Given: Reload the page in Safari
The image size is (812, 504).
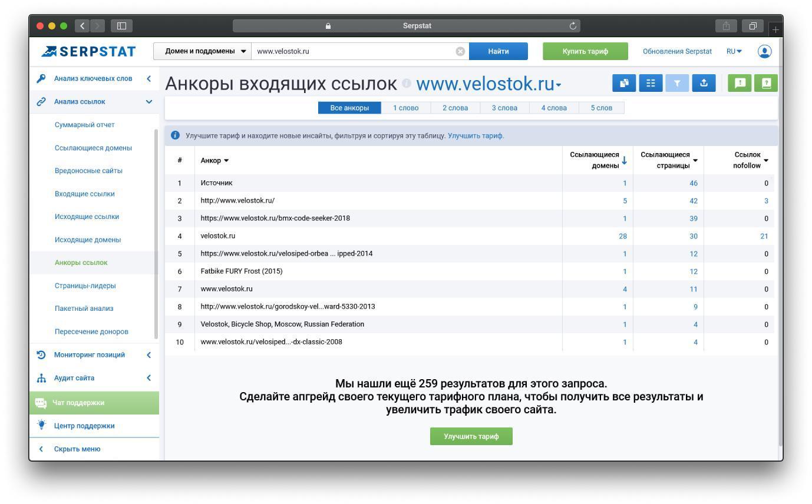Looking at the screenshot, I should coord(573,26).
